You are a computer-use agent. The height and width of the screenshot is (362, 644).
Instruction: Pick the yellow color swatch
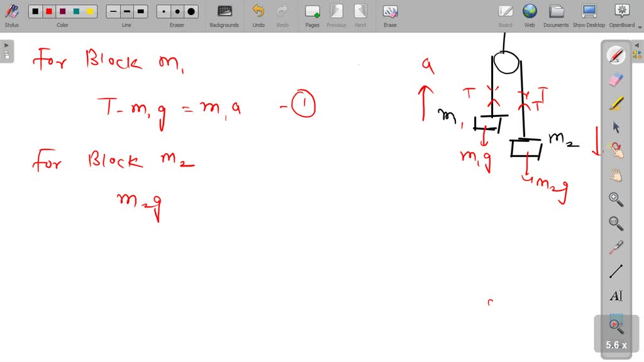(x=90, y=11)
